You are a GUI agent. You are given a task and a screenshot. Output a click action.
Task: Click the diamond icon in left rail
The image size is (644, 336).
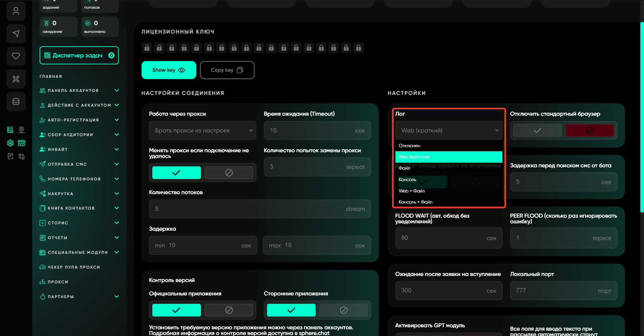tap(16, 56)
